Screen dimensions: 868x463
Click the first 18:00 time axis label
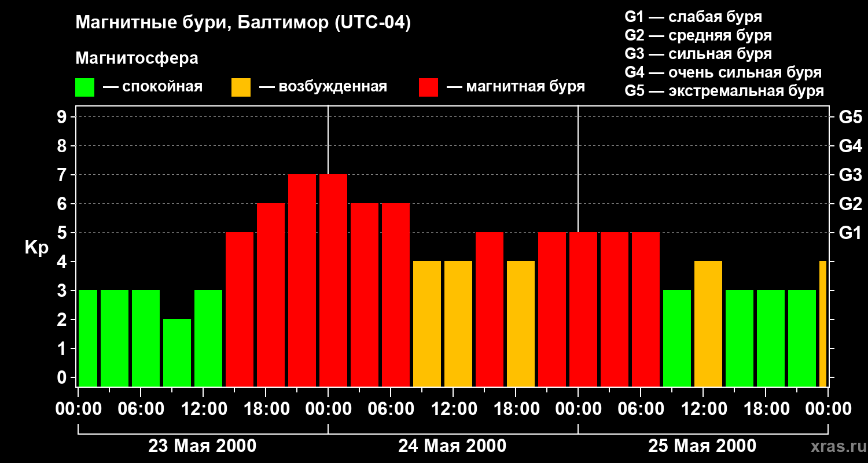click(x=266, y=409)
